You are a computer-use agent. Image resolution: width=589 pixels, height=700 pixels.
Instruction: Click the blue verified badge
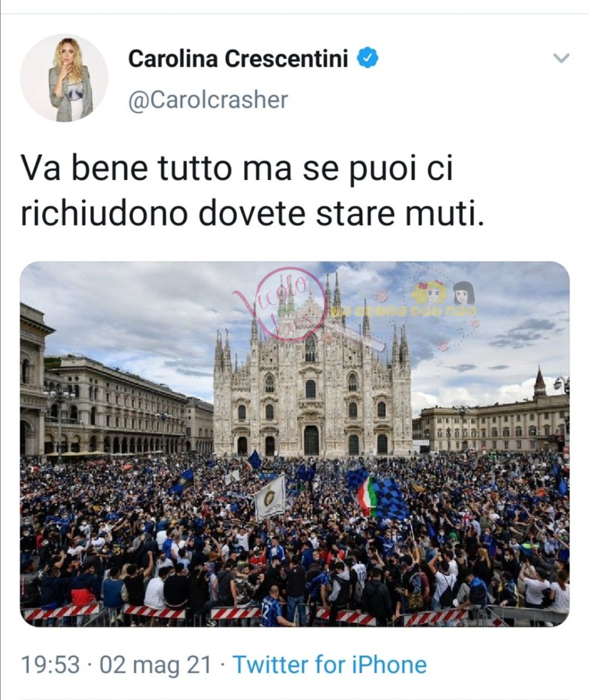[x=367, y=58]
